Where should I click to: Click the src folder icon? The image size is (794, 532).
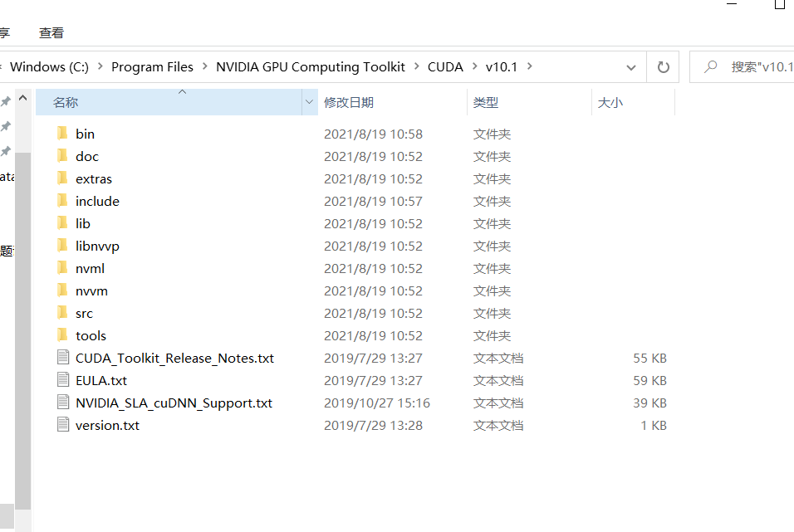[x=62, y=313]
